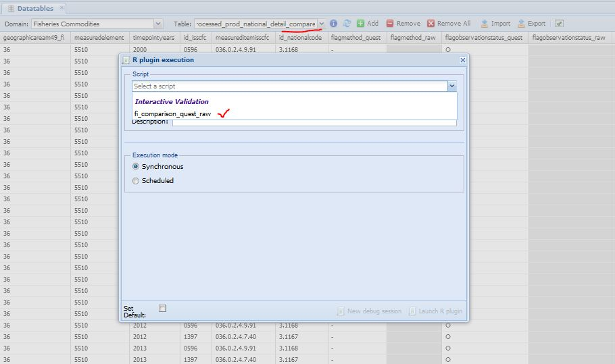Switch to the Datatables tab

click(x=34, y=8)
